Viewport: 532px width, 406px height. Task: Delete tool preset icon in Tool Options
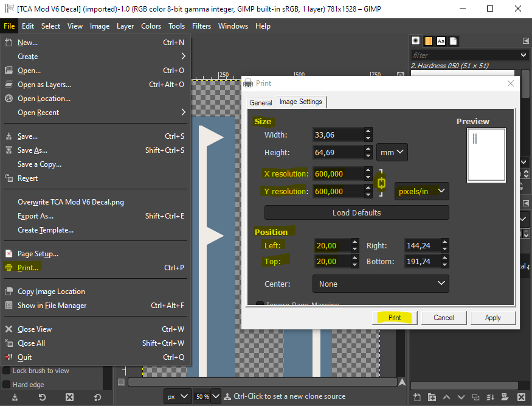pyautogui.click(x=69, y=397)
